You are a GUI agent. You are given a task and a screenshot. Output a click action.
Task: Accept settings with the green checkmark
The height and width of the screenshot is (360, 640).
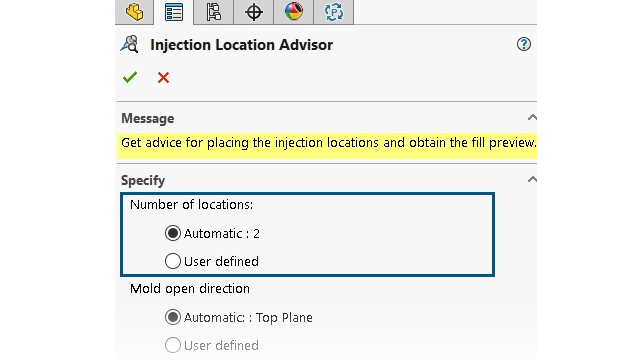130,77
